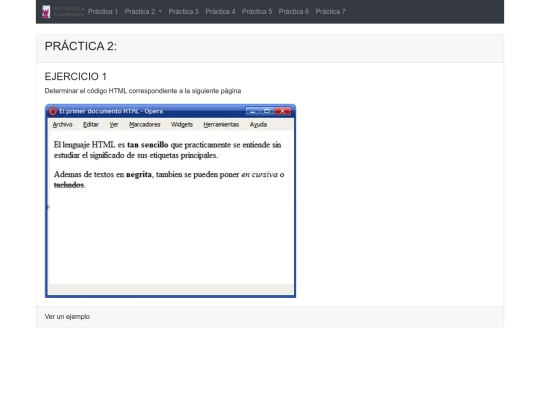Click Archivo in the pictured Opera menu

pos(62,125)
